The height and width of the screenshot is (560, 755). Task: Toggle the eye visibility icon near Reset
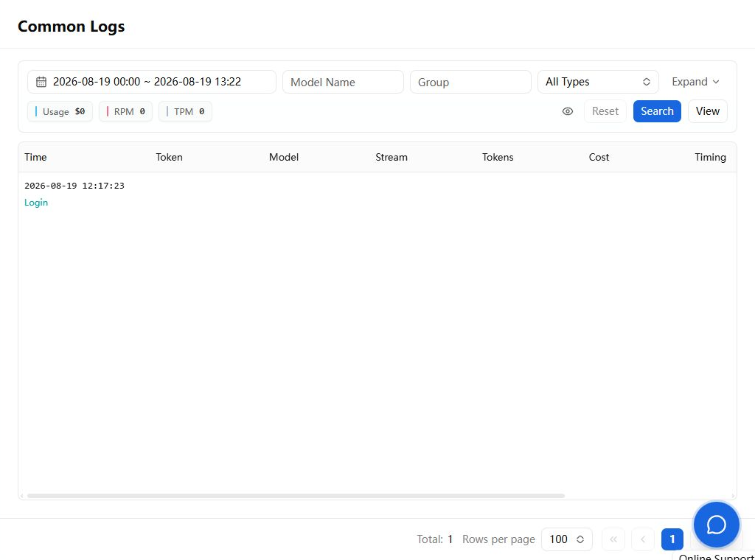pos(568,111)
